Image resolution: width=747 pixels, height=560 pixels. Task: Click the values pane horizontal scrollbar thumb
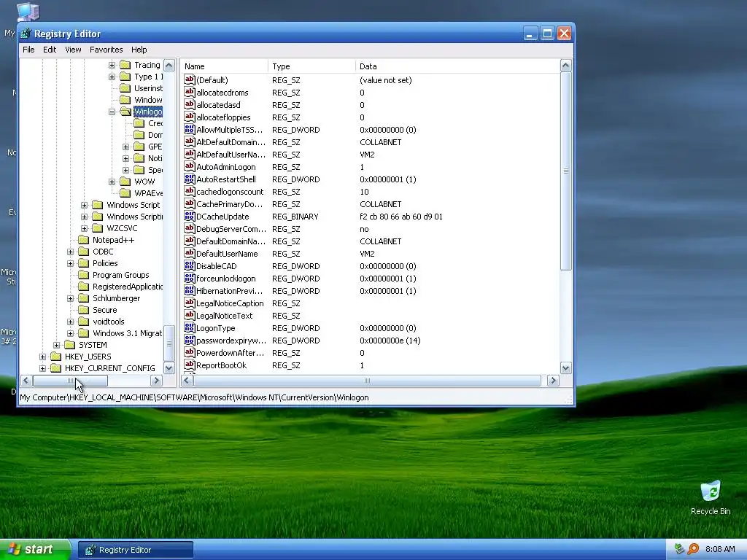pos(367,380)
